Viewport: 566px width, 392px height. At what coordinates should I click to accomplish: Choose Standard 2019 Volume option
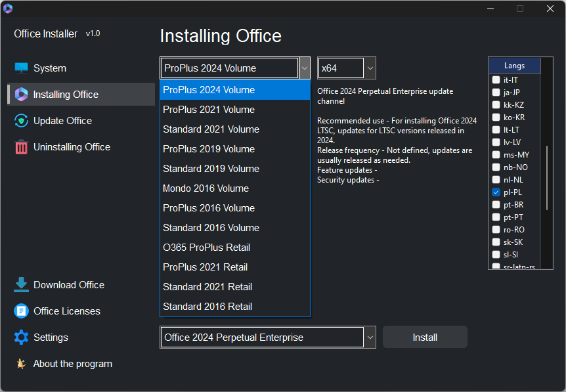click(x=235, y=169)
